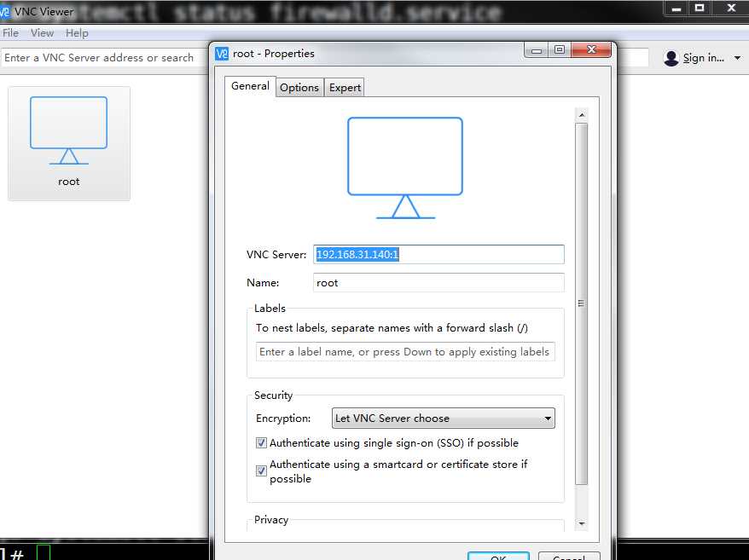Close the VNC Viewer main window
Viewport: 749px width, 560px height.
click(731, 9)
